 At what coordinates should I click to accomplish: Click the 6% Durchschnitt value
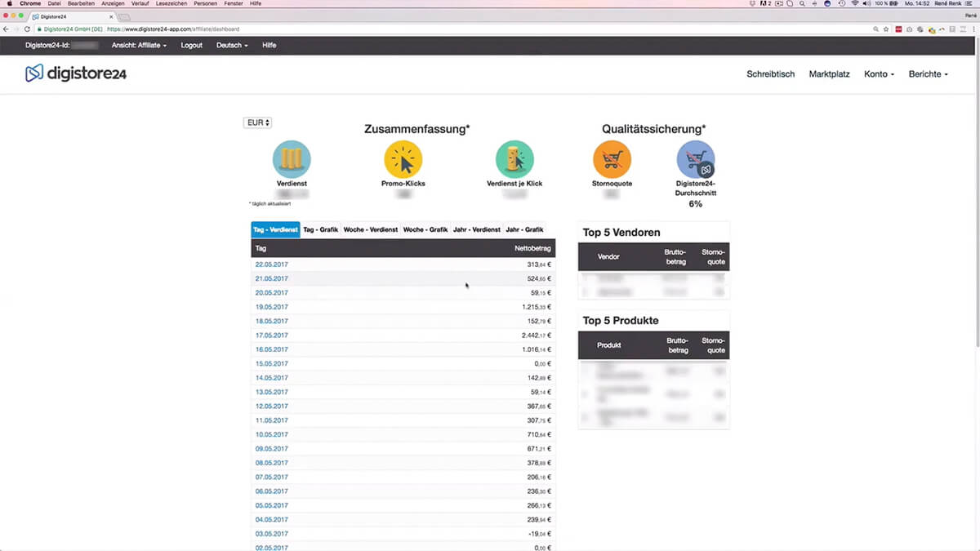696,204
